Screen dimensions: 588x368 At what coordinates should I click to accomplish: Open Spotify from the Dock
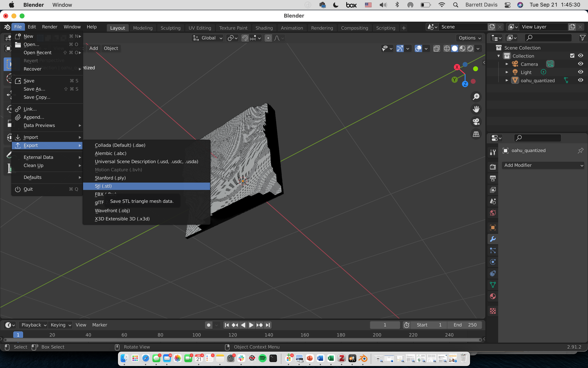[263, 358]
